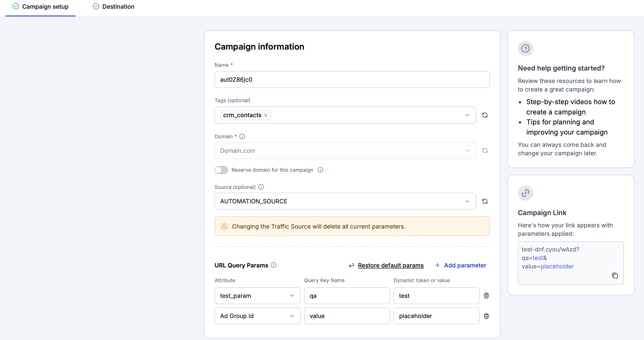Click the URL Query Params info icon
The width and height of the screenshot is (644, 340).
[x=273, y=265]
